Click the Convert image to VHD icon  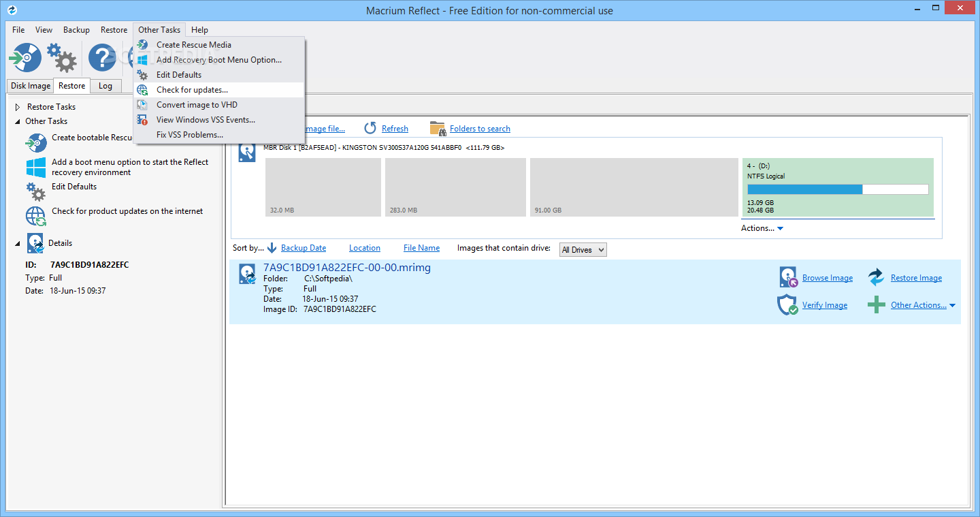(x=142, y=105)
